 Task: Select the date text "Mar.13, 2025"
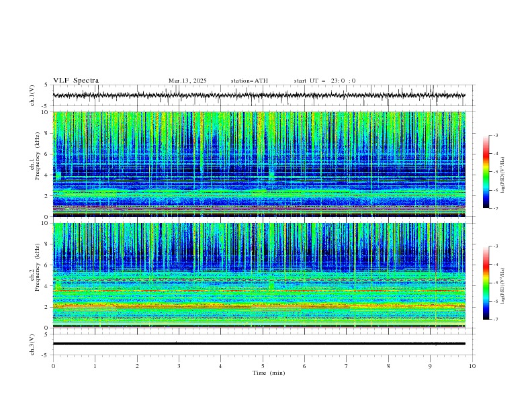click(x=187, y=81)
